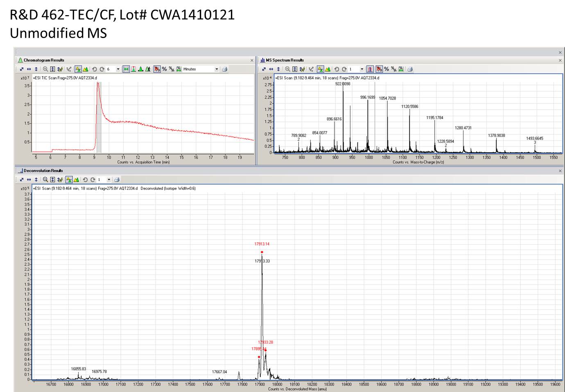Screen dimensions: 565x392
Task: Undo last zoom in Chromatogram Results toolbar
Action: tap(95, 69)
